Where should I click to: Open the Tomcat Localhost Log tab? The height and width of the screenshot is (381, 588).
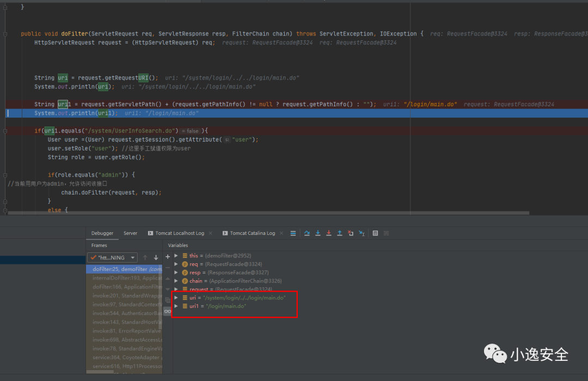click(180, 233)
